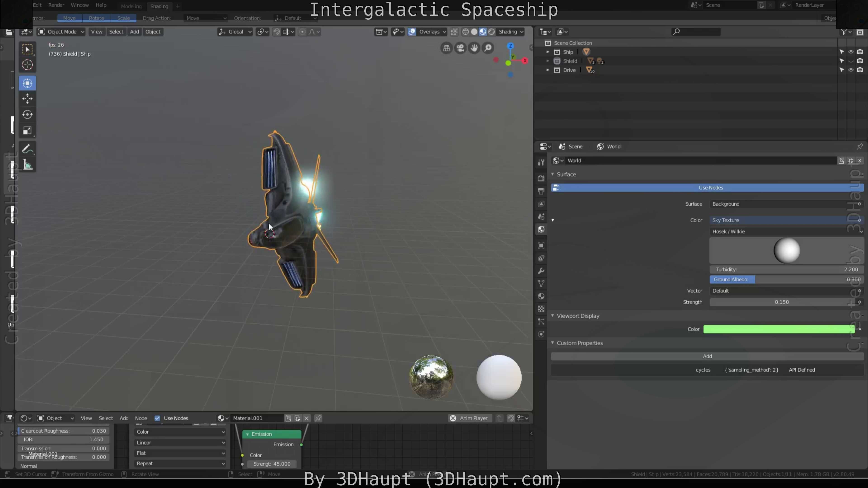
Task: Switch to the Modeling workspace tab
Action: [x=131, y=6]
